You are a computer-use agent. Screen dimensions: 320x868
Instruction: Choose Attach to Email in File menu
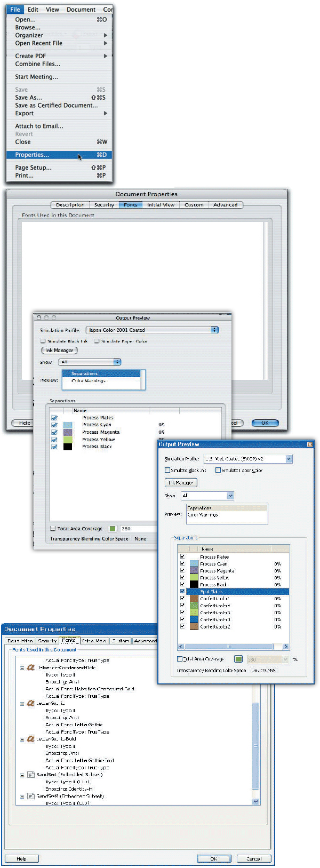(x=60, y=126)
